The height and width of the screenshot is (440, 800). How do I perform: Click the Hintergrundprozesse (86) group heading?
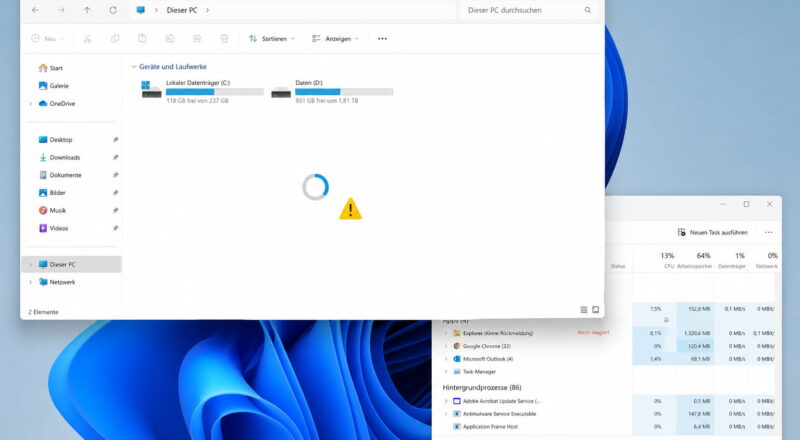[482, 387]
